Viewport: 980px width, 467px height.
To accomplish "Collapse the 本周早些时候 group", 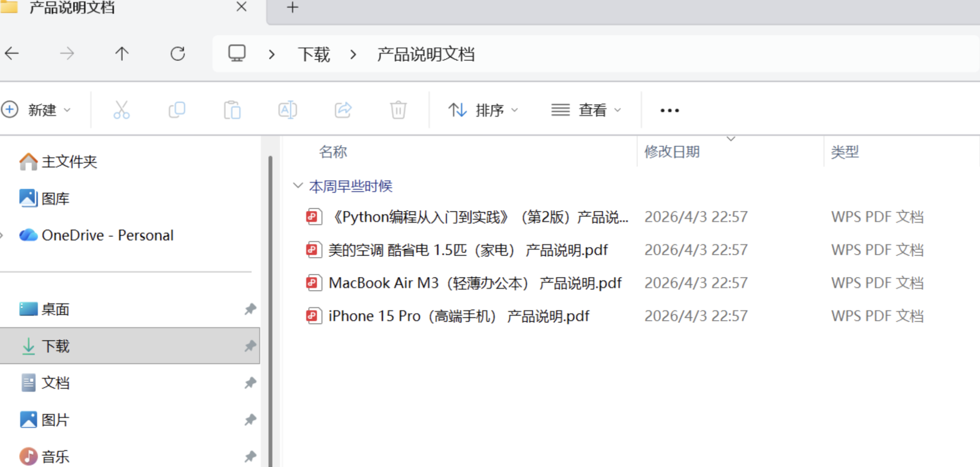I will point(298,185).
